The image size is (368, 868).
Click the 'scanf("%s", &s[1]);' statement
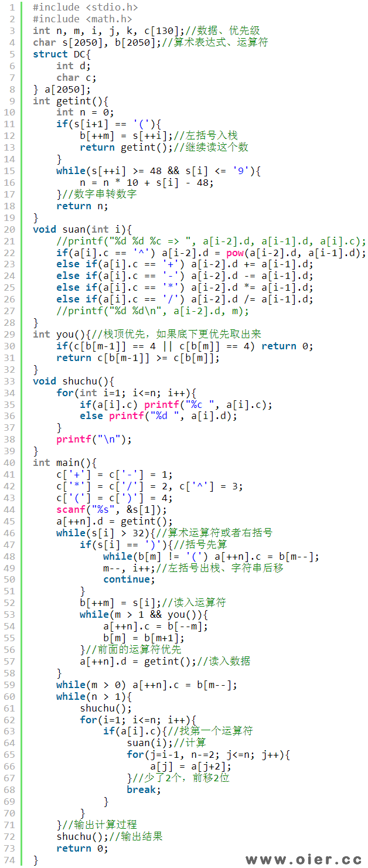point(112,510)
